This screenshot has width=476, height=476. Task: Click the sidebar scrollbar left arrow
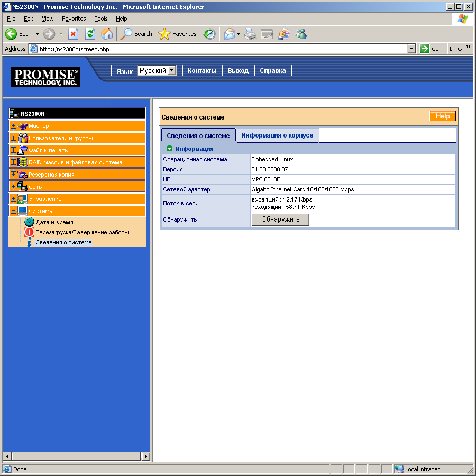click(7, 456)
